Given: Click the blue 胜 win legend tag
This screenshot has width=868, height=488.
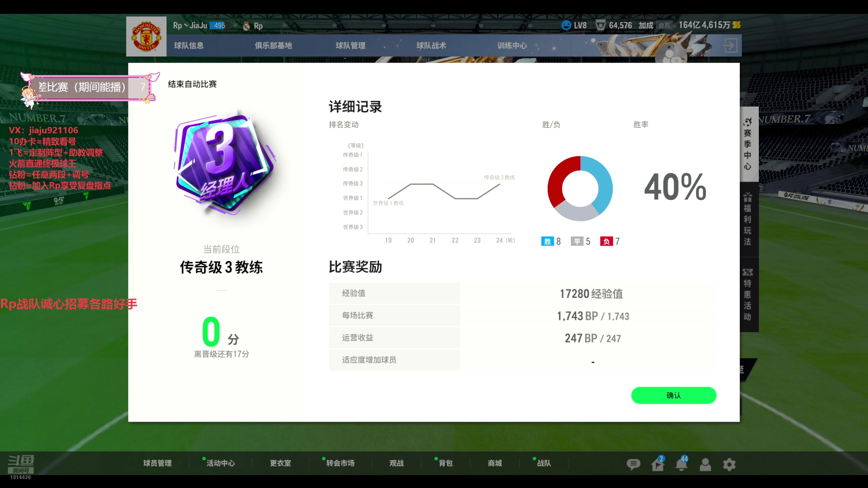Looking at the screenshot, I should pos(547,241).
